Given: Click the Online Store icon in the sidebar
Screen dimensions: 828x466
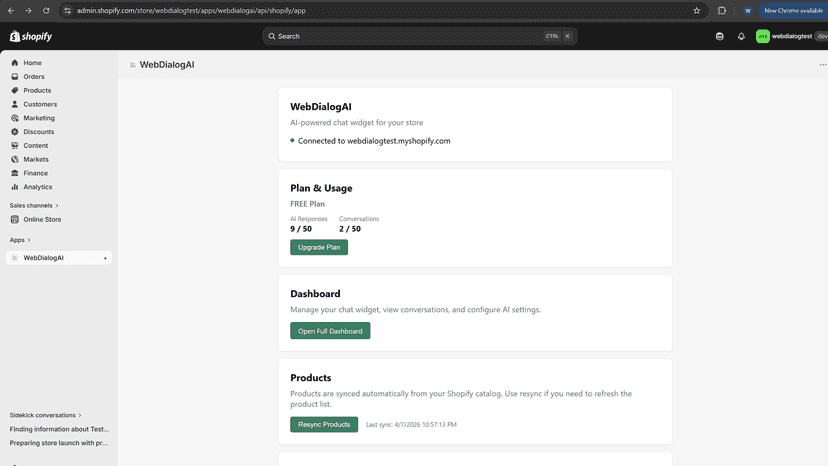Looking at the screenshot, I should point(15,219).
